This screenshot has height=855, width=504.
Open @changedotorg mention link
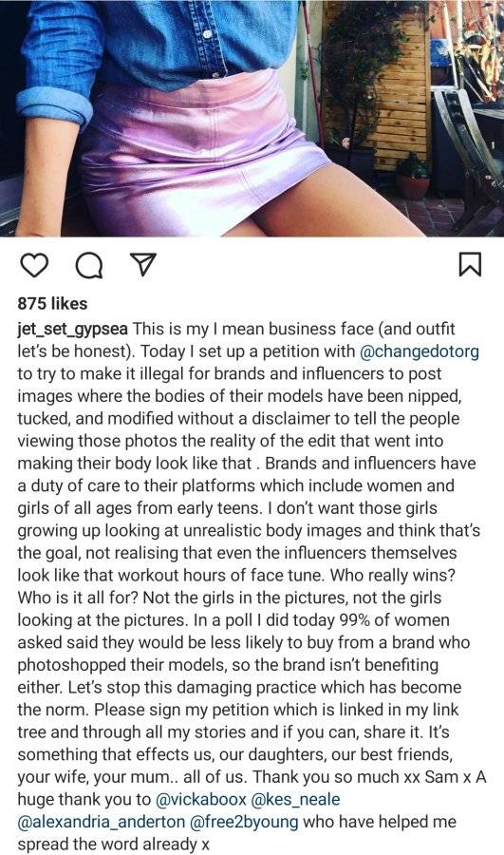(x=420, y=351)
